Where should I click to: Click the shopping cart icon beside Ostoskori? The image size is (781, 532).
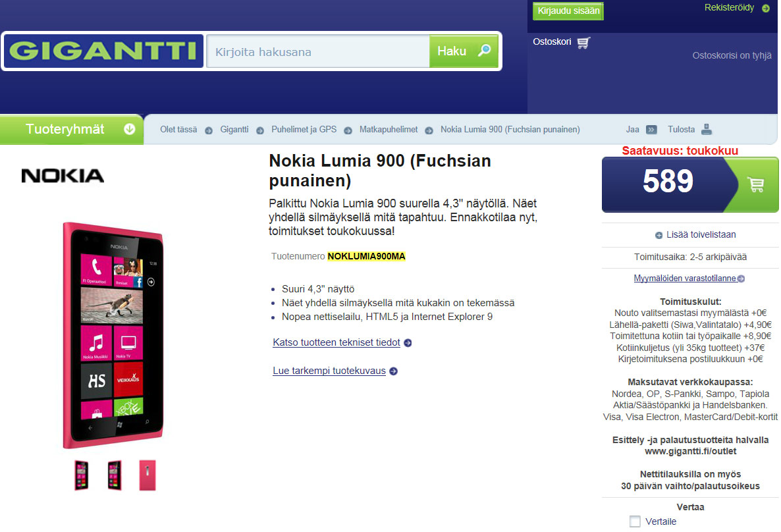tap(583, 43)
